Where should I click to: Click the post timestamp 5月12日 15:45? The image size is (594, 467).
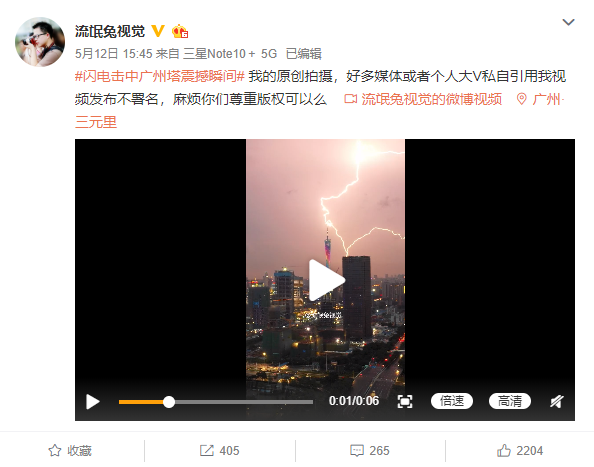(113, 54)
